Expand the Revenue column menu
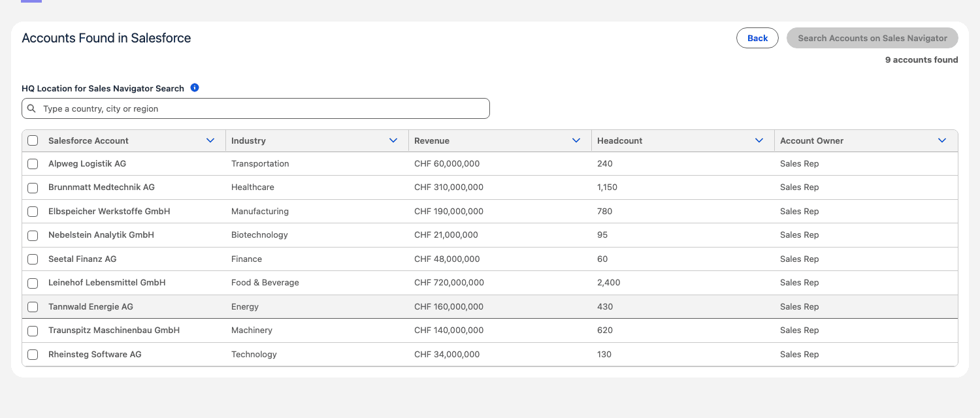The image size is (980, 418). pyautogui.click(x=576, y=140)
